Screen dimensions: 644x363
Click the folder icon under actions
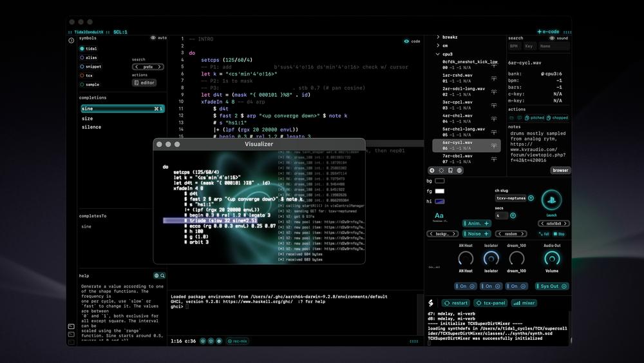click(511, 118)
